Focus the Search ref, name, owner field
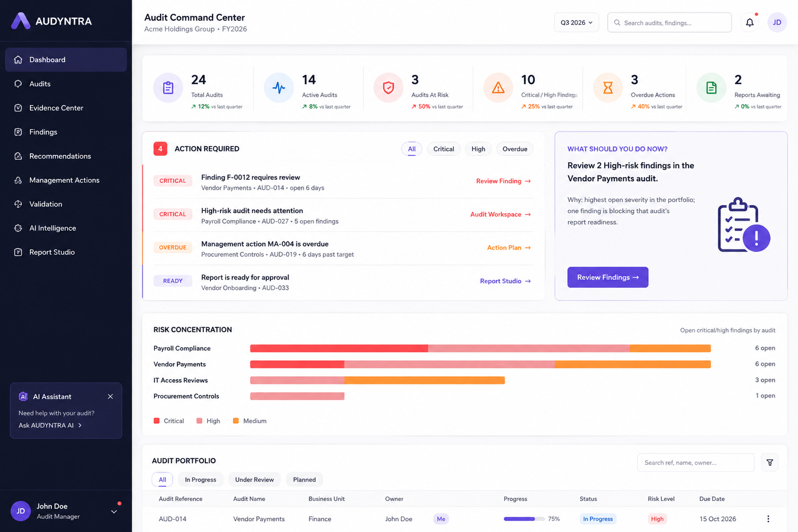This screenshot has height=532, width=798. pos(696,462)
